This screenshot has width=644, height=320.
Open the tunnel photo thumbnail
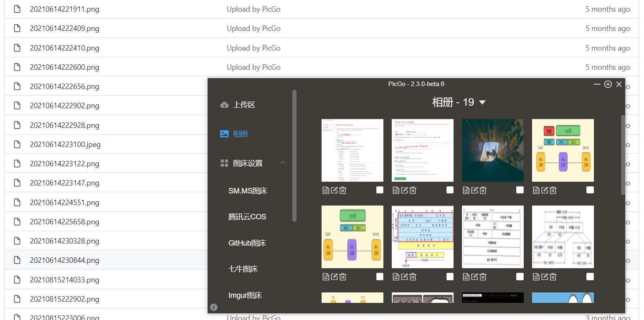click(x=493, y=150)
